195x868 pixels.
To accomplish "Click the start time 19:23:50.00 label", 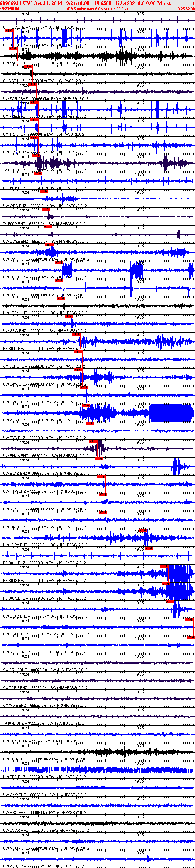I will click(10, 9).
